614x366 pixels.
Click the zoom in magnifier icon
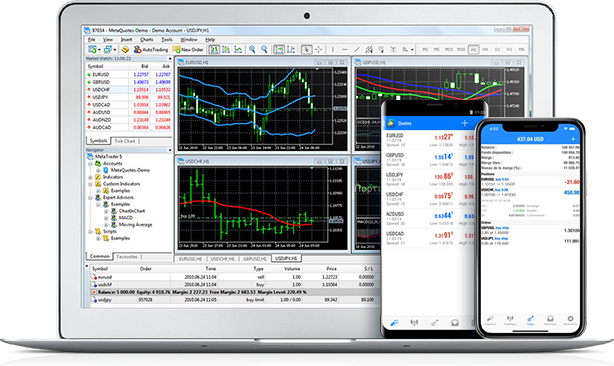click(252, 49)
